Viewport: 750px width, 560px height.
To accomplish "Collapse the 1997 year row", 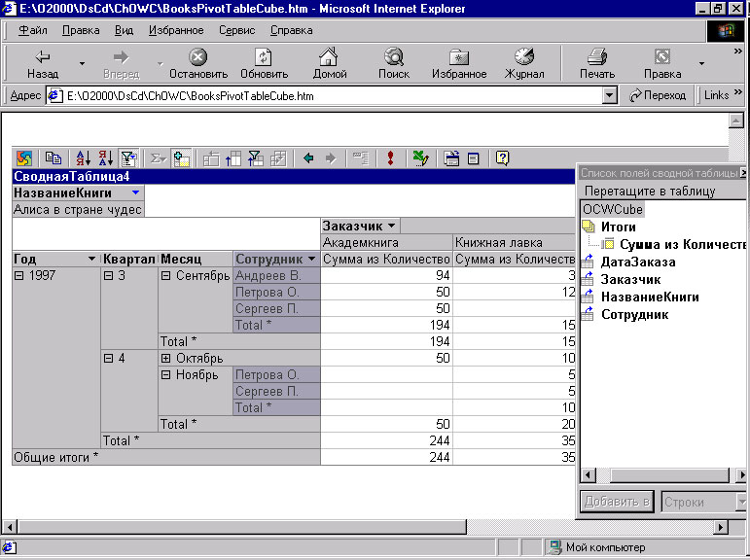I will (19, 275).
